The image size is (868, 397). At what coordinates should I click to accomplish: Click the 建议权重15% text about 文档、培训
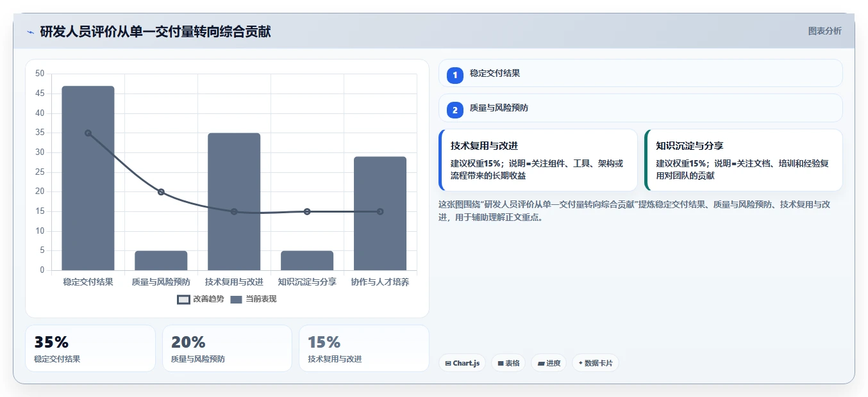pos(742,169)
